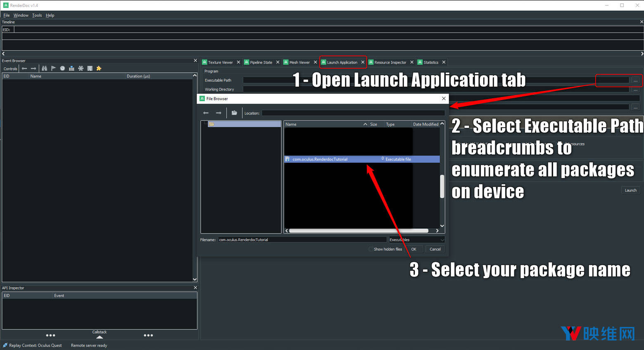644x350 pixels.
Task: Open the Tools menu
Action: pyautogui.click(x=37, y=15)
